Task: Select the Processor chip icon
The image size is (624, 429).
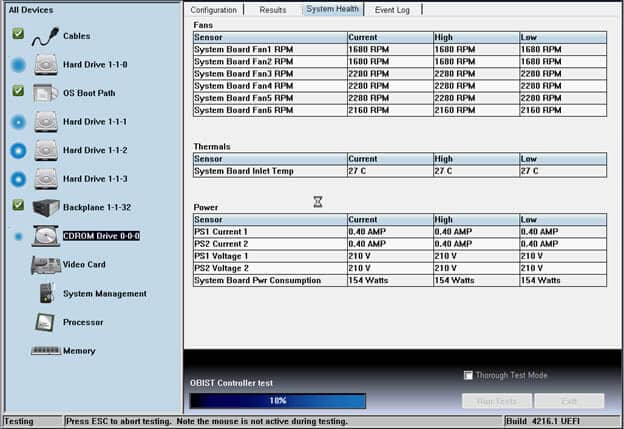Action: 46,322
